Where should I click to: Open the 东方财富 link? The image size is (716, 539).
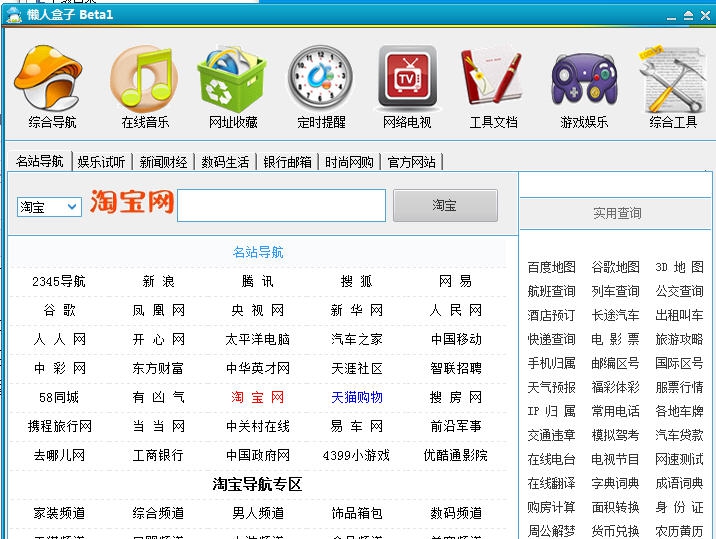click(x=158, y=368)
